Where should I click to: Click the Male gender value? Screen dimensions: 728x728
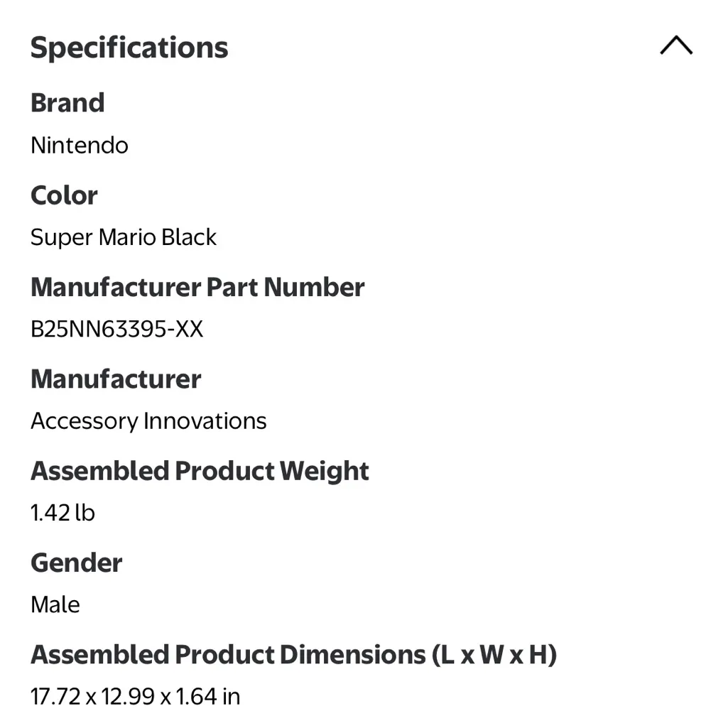(55, 604)
